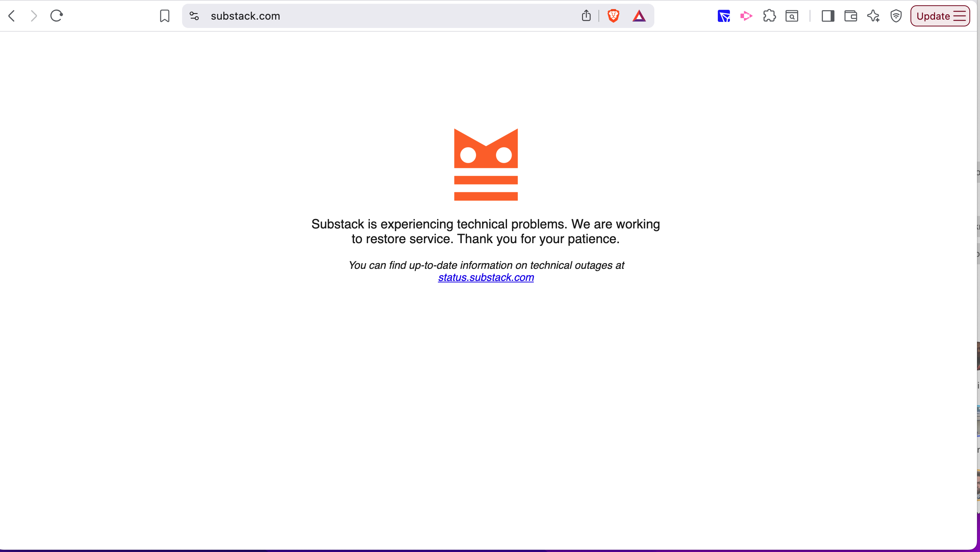Screen dimensions: 980x552
Task: Open the hamburger main menu
Action: pos(960,16)
